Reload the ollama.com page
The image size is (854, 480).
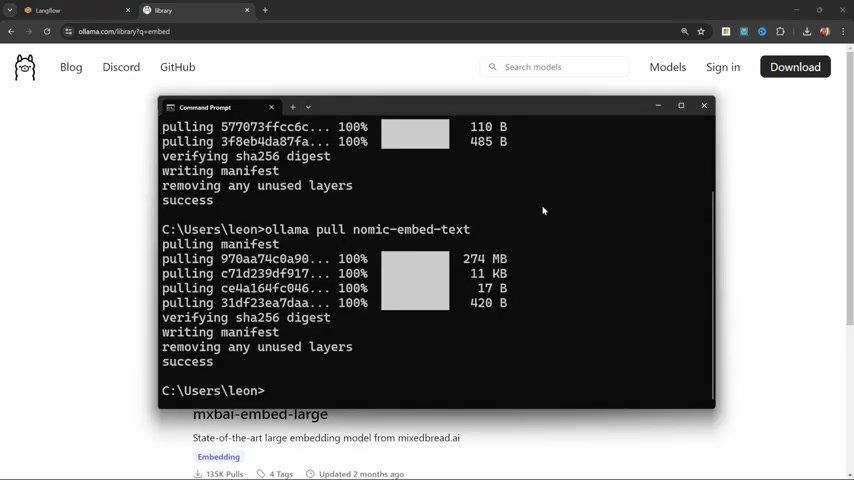click(46, 31)
